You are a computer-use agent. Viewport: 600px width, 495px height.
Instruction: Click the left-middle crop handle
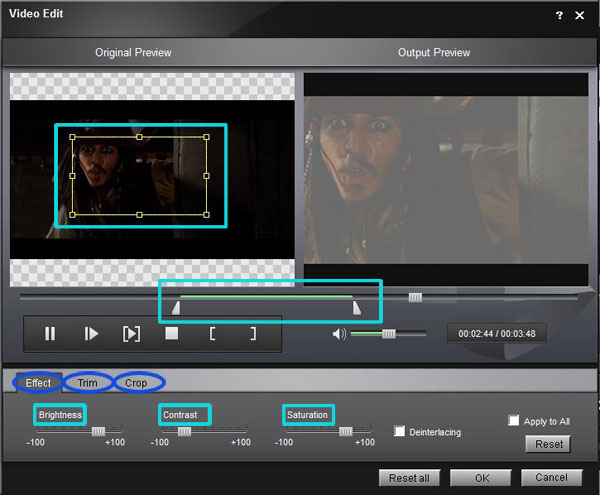click(x=72, y=176)
